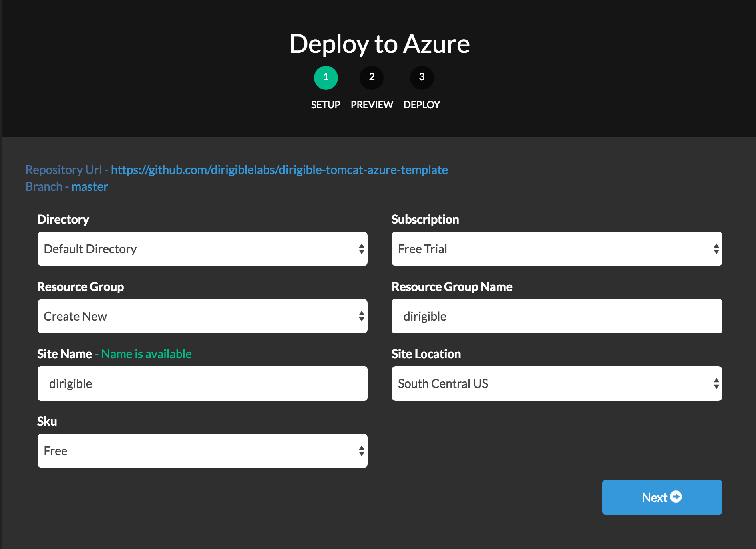
Task: Click the 'Name is available' status text
Action: pyautogui.click(x=147, y=354)
